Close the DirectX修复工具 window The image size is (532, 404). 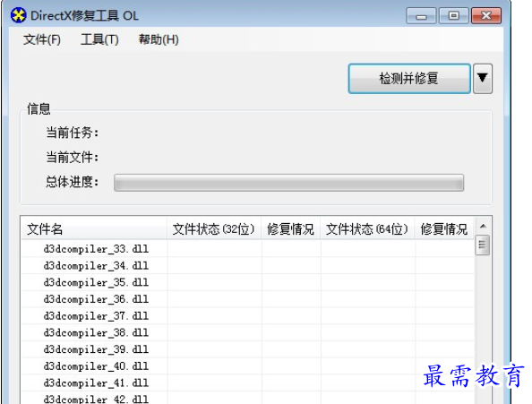[486, 15]
